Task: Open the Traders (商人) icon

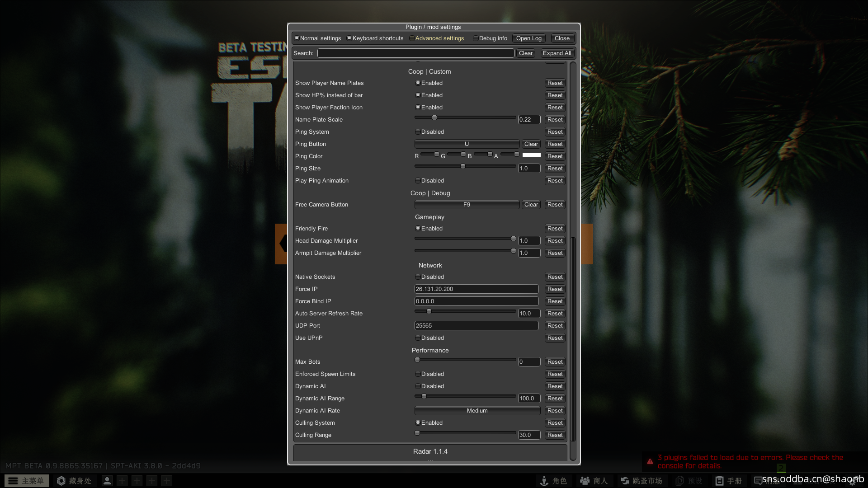Action: [x=585, y=481]
